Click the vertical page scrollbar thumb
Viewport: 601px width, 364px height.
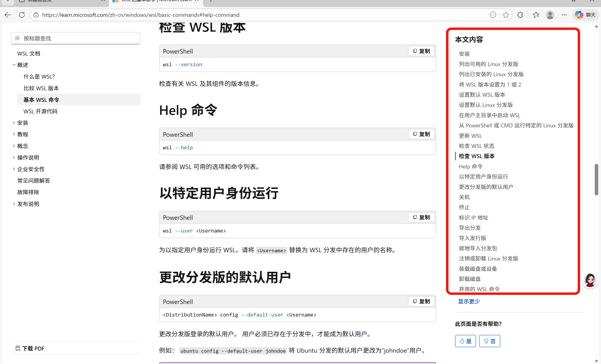[x=596, y=180]
